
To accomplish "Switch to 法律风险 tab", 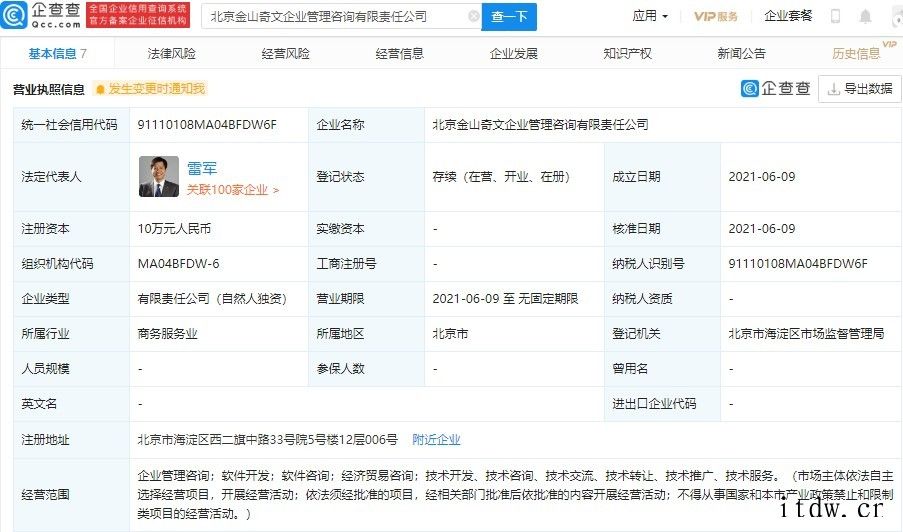I will 171,54.
